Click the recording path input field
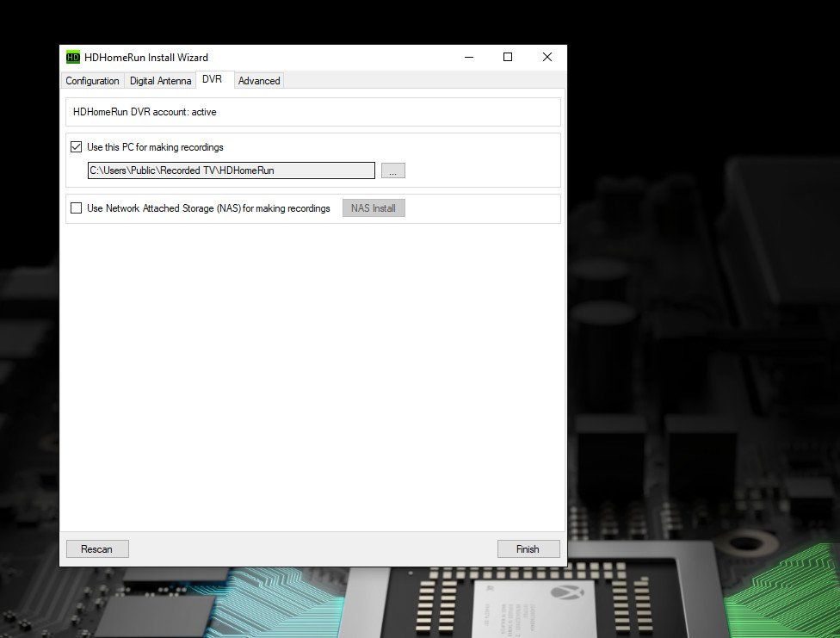This screenshot has width=840, height=638. [230, 170]
